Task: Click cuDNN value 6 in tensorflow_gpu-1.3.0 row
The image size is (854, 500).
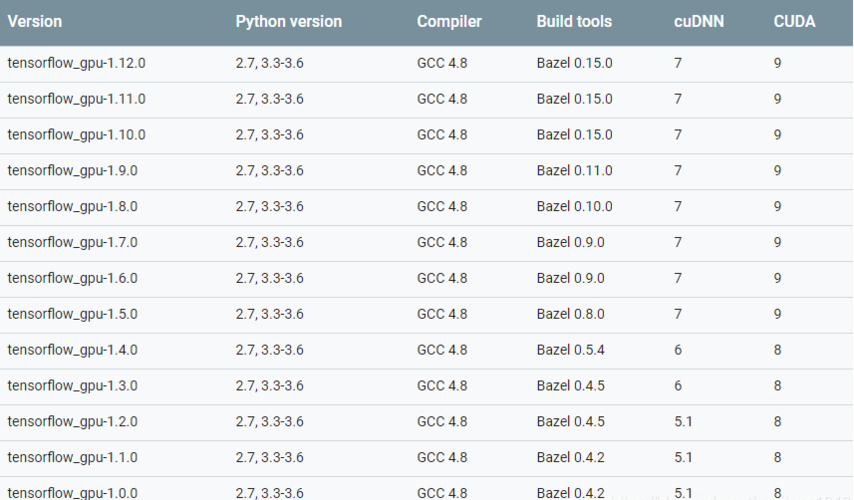Action: [x=678, y=386]
